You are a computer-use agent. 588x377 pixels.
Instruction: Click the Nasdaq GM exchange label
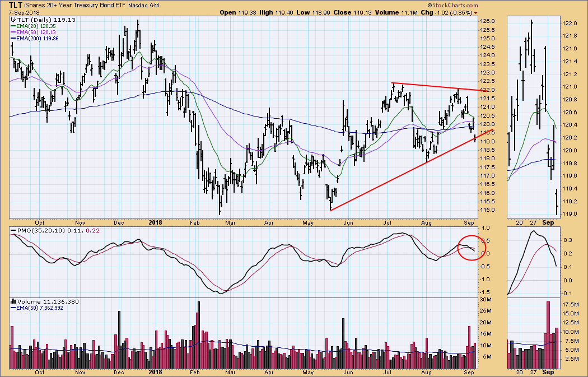tap(143, 6)
